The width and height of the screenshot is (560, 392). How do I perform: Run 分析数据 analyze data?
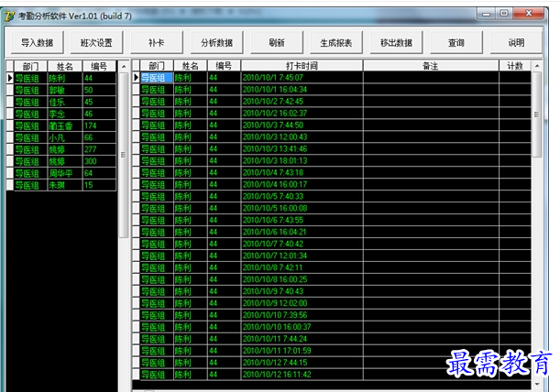coord(217,43)
